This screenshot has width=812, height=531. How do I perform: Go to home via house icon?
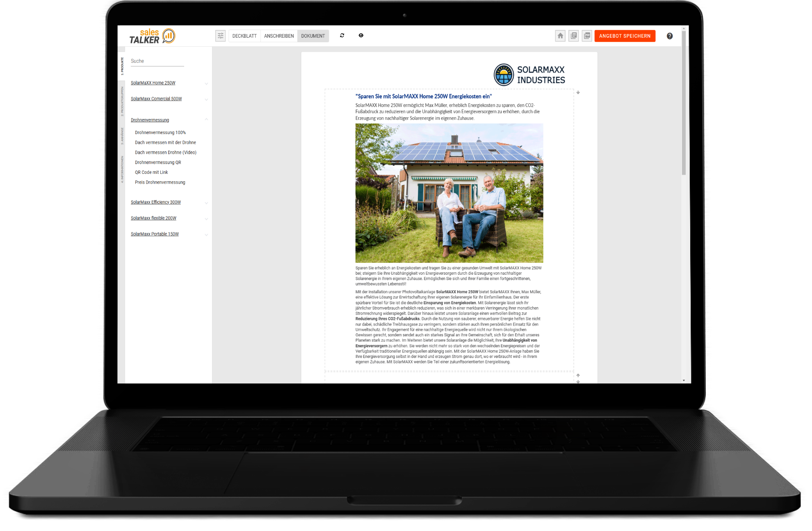pos(560,36)
